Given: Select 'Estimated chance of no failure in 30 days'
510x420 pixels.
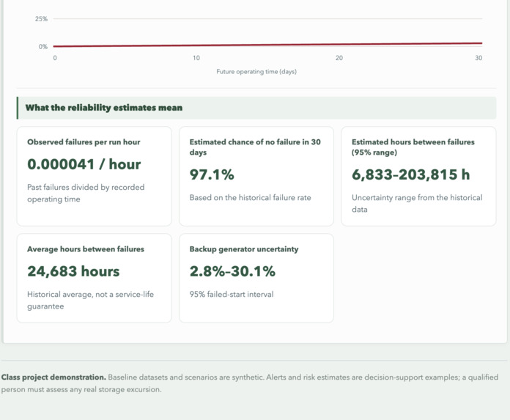Looking at the screenshot, I should point(255,147).
